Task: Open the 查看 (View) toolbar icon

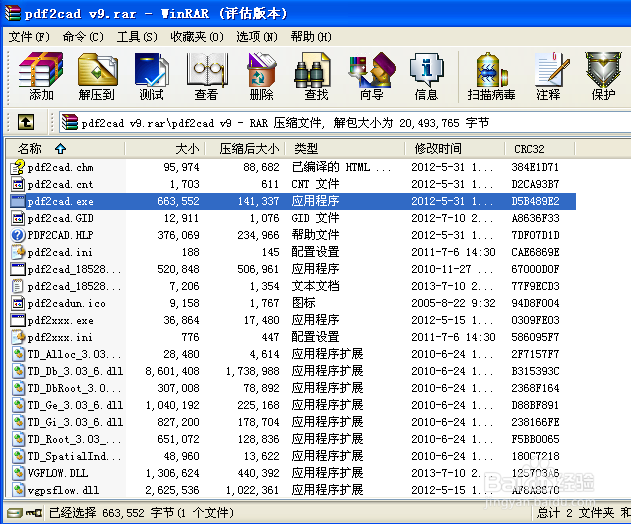Action: [x=206, y=76]
